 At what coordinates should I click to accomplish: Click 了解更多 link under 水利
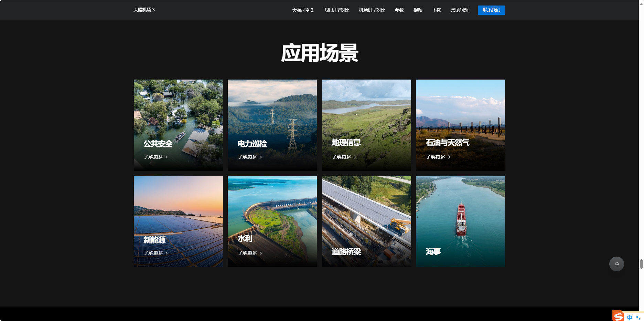coord(247,253)
